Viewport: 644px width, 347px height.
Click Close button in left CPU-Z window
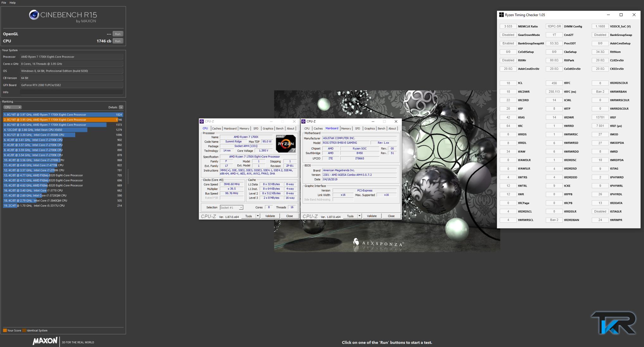(x=290, y=216)
